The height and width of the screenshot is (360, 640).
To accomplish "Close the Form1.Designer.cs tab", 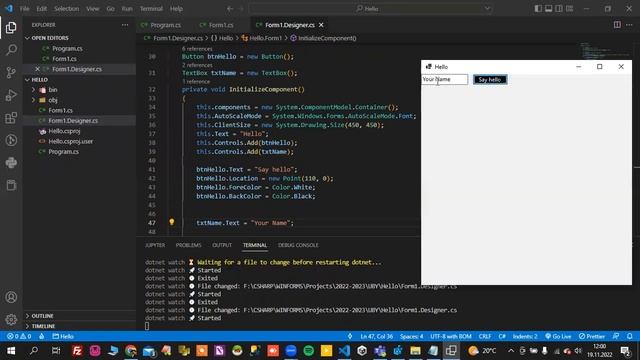I will [321, 25].
